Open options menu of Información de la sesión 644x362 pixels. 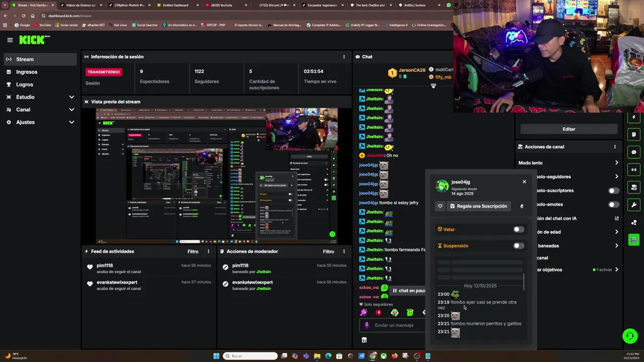pos(344,57)
